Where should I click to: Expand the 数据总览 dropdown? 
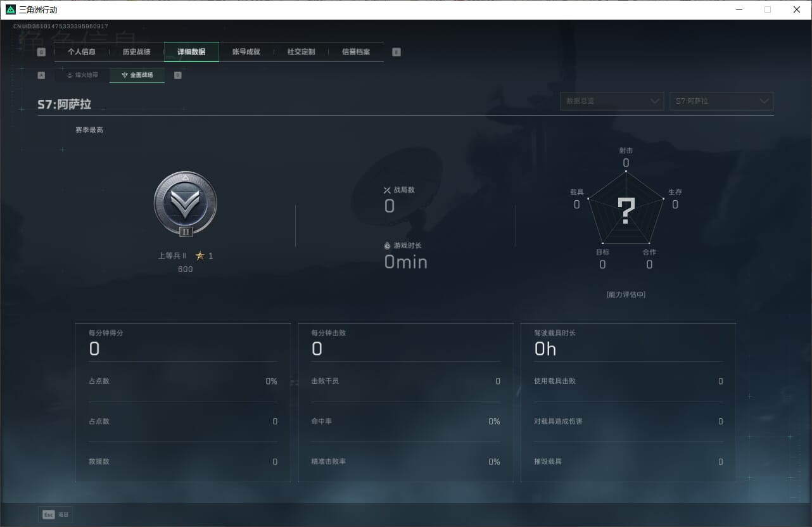(x=612, y=101)
